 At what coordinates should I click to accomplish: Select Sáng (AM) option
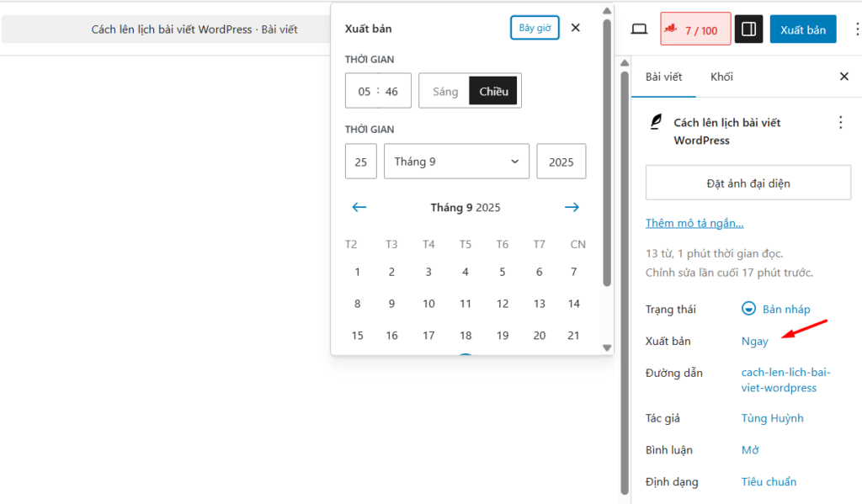tap(444, 91)
